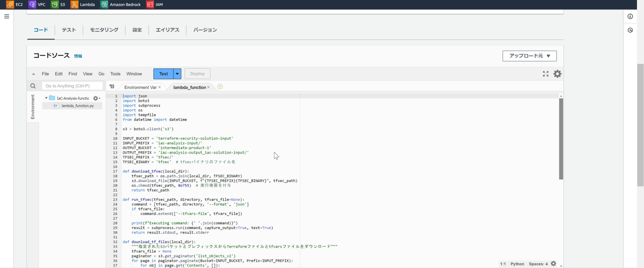Click the search magnifier icon
This screenshot has height=268, width=644.
coord(33,86)
